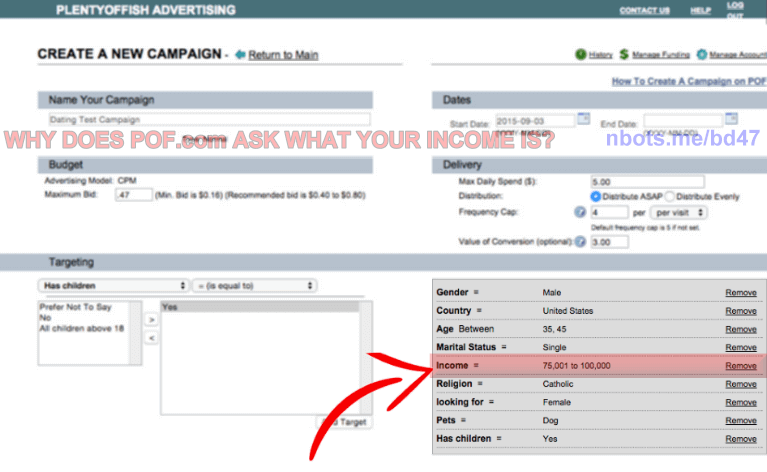
Task: Click the Add Target button
Action: tap(345, 422)
